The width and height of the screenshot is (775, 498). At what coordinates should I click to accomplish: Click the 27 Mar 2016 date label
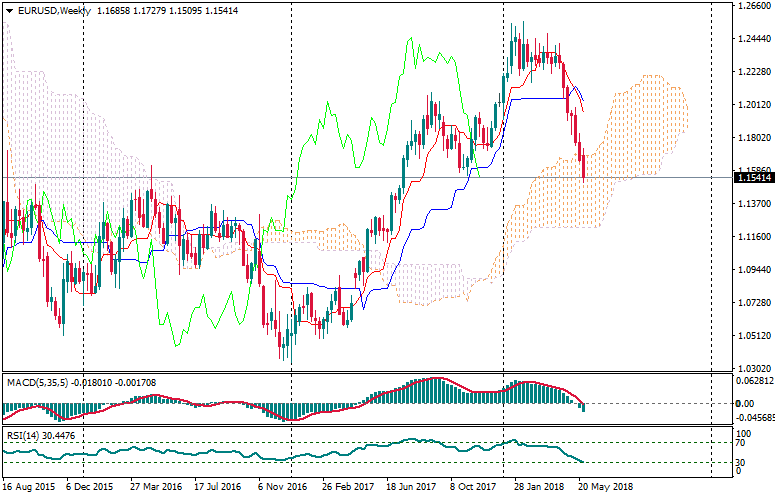pyautogui.click(x=152, y=488)
